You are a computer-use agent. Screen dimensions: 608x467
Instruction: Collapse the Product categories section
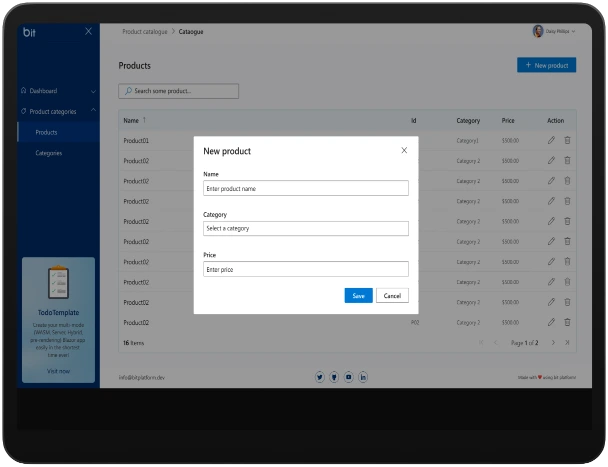(x=93, y=111)
